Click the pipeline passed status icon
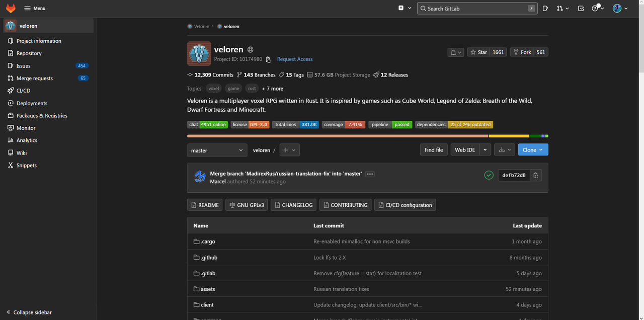The image size is (644, 320). [x=489, y=175]
